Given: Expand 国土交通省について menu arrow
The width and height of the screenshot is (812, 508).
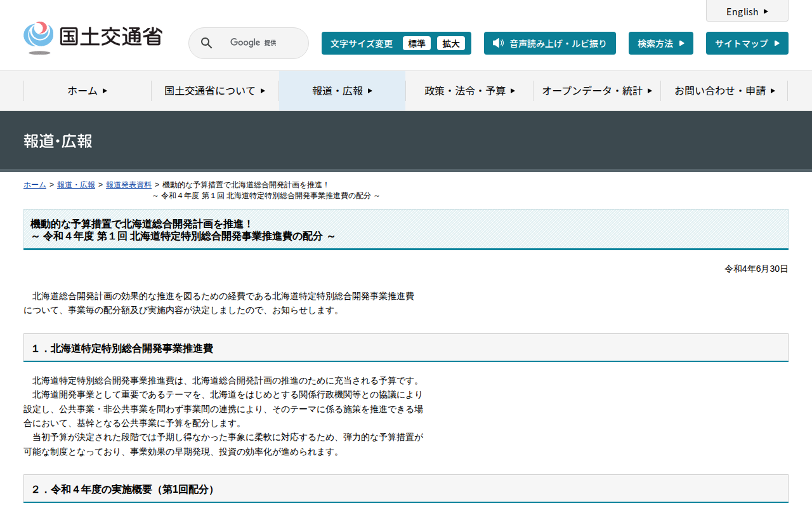Looking at the screenshot, I should point(263,91).
